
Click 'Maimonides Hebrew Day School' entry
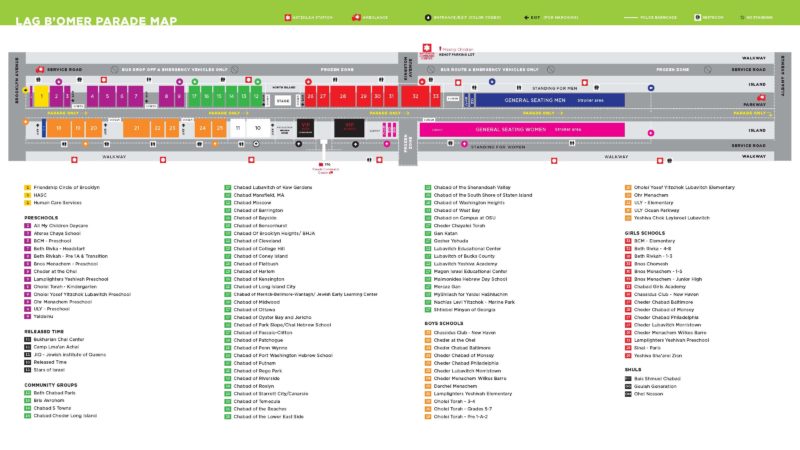coord(470,279)
